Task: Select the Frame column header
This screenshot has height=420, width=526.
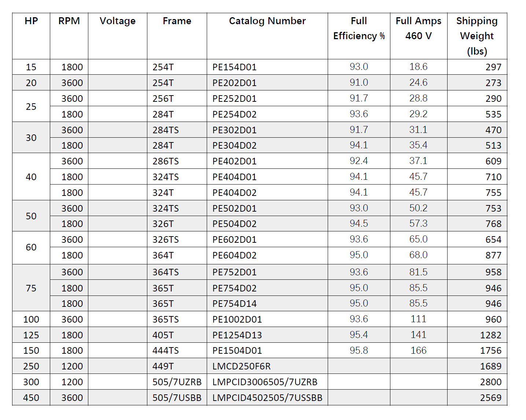Action: point(177,21)
